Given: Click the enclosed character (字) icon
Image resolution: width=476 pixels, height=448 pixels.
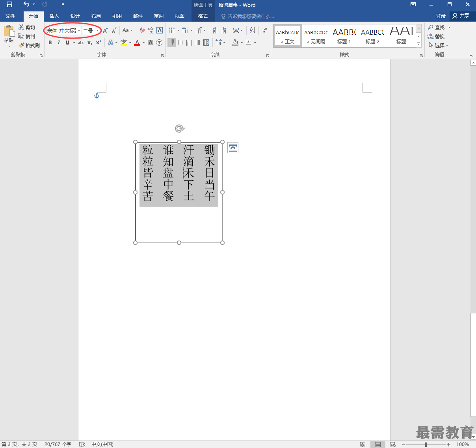Looking at the screenshot, I should 159,43.
